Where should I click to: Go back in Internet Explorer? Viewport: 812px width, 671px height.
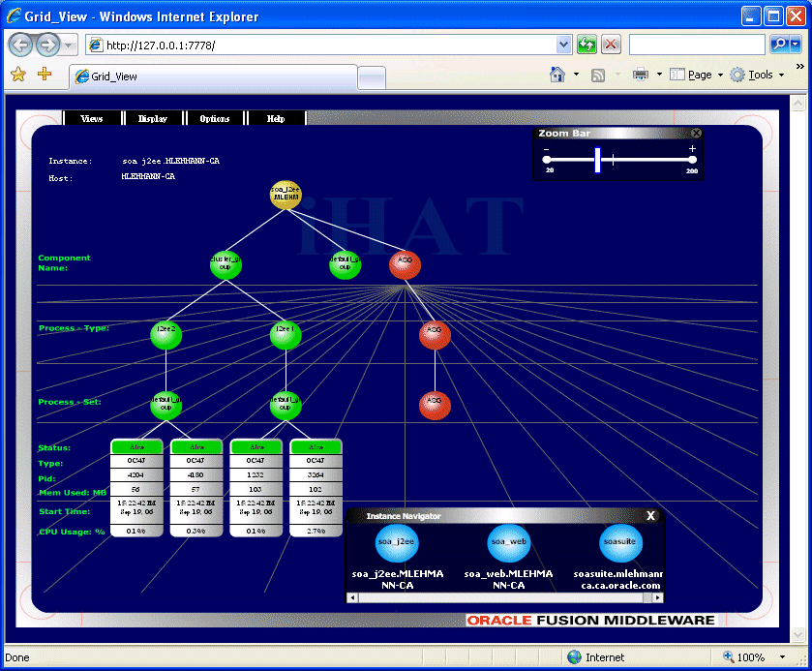click(x=20, y=46)
